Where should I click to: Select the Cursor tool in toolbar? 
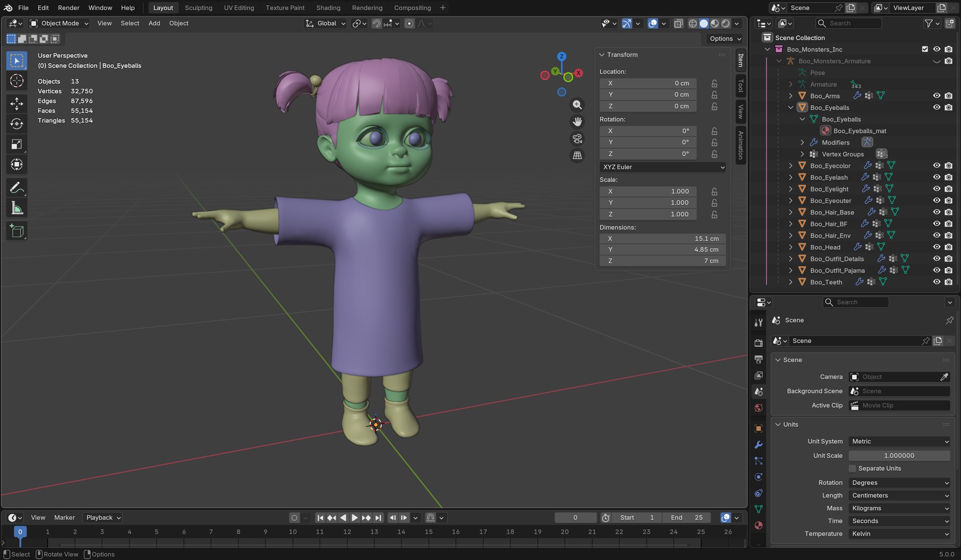(17, 81)
